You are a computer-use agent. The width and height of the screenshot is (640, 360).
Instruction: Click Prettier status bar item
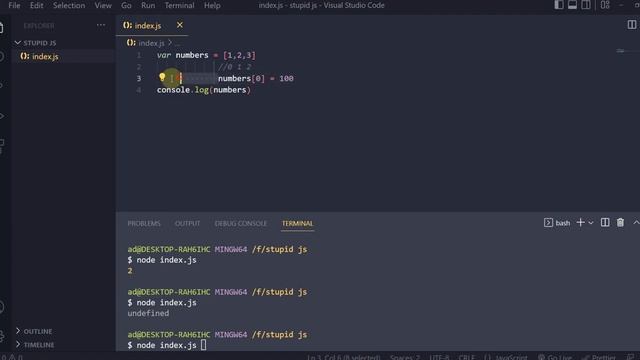click(x=599, y=357)
